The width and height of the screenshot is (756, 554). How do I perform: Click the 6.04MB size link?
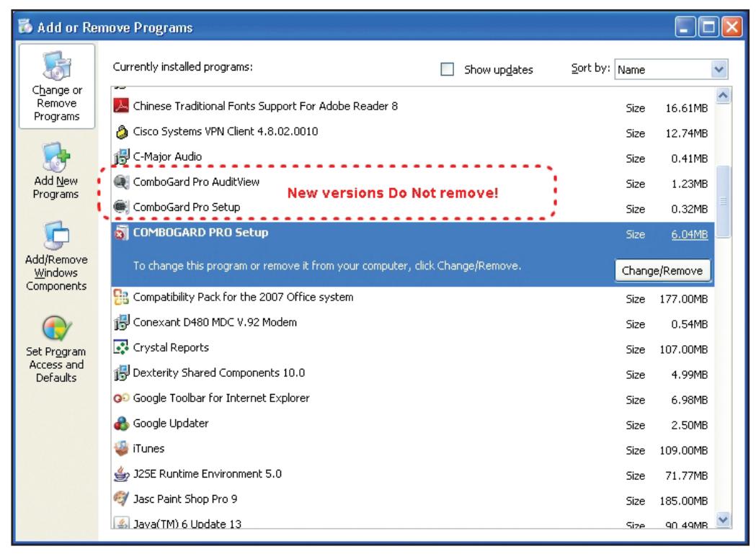[x=689, y=234]
